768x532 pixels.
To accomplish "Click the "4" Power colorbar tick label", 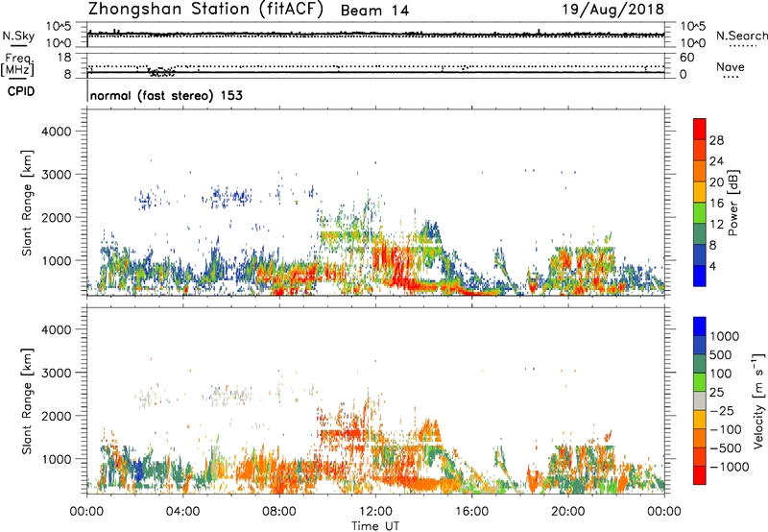I will 712,267.
